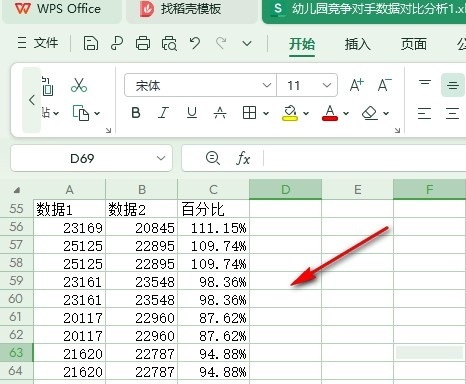Increase font size with A+ icon
466x384 pixels.
[x=356, y=85]
